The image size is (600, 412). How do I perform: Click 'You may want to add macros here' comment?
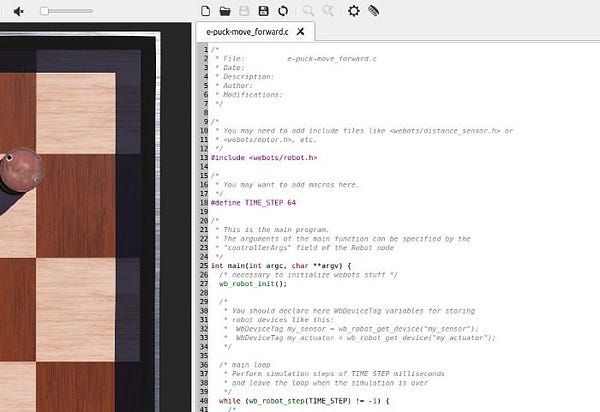(287, 185)
